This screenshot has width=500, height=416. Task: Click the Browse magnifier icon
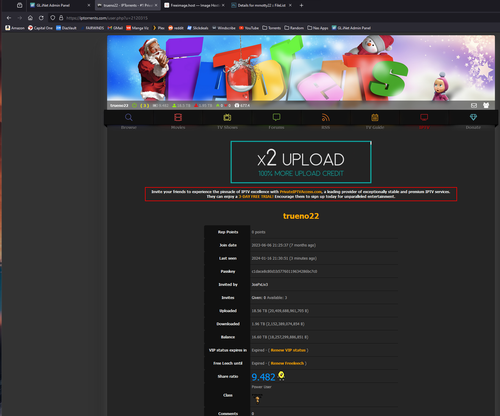point(129,117)
